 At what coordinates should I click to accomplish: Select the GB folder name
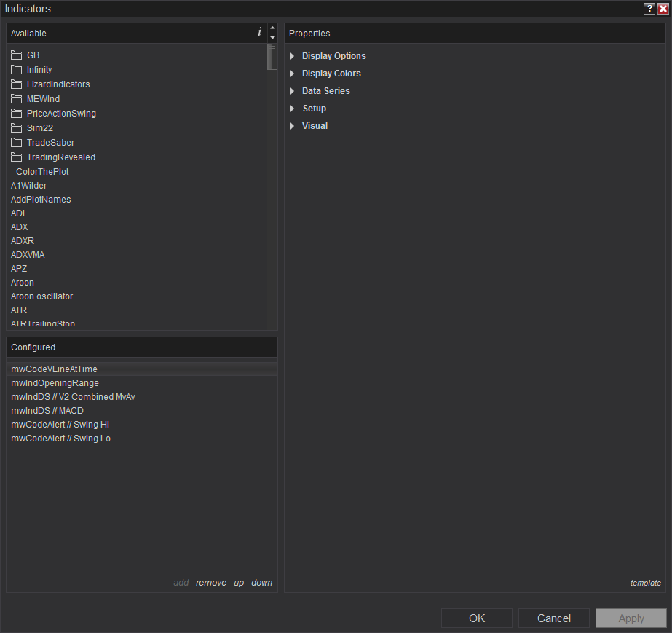(33, 55)
